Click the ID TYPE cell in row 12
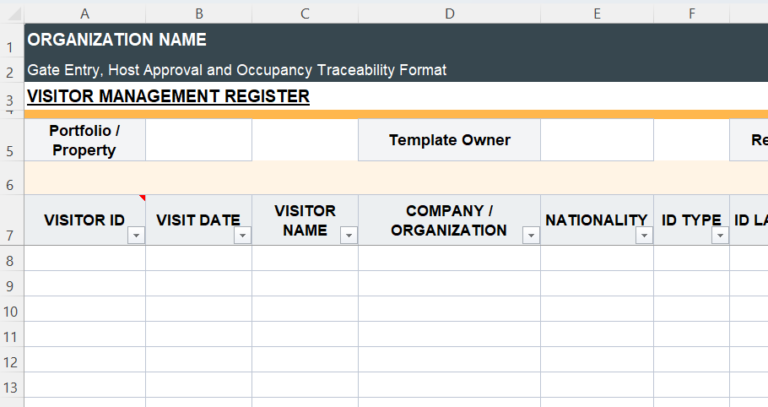Image resolution: width=768 pixels, height=407 pixels. tap(692, 360)
